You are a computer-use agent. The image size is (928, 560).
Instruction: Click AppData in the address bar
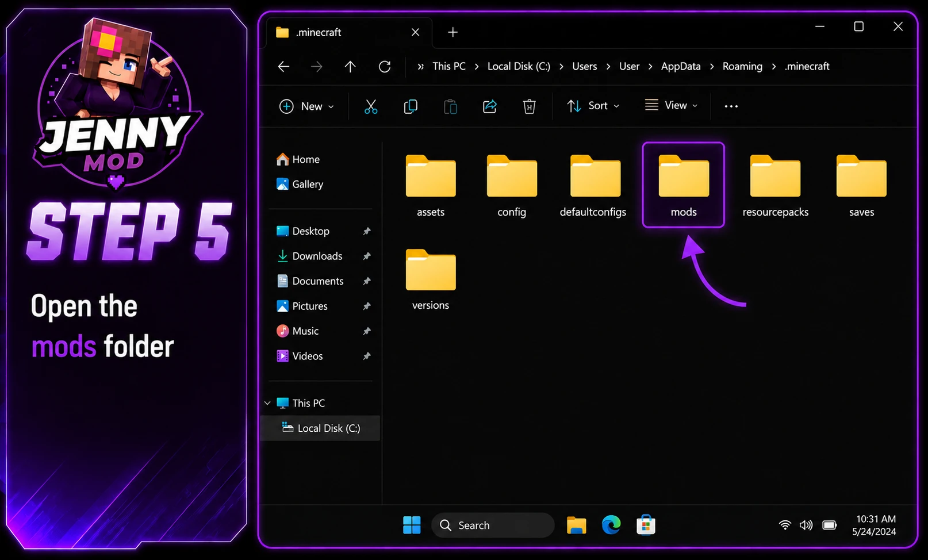point(681,67)
